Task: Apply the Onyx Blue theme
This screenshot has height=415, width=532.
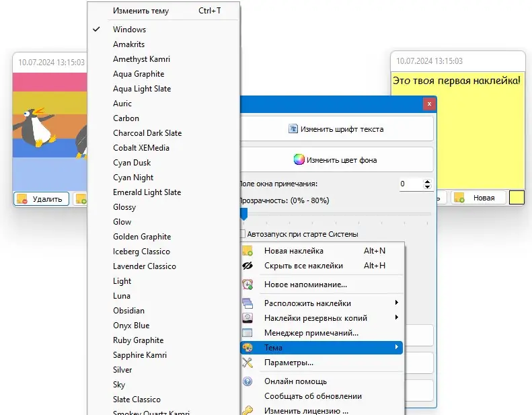Action: coord(163,326)
